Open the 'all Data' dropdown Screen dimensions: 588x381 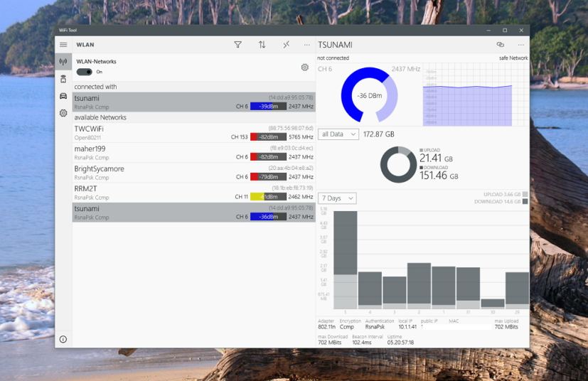click(338, 134)
